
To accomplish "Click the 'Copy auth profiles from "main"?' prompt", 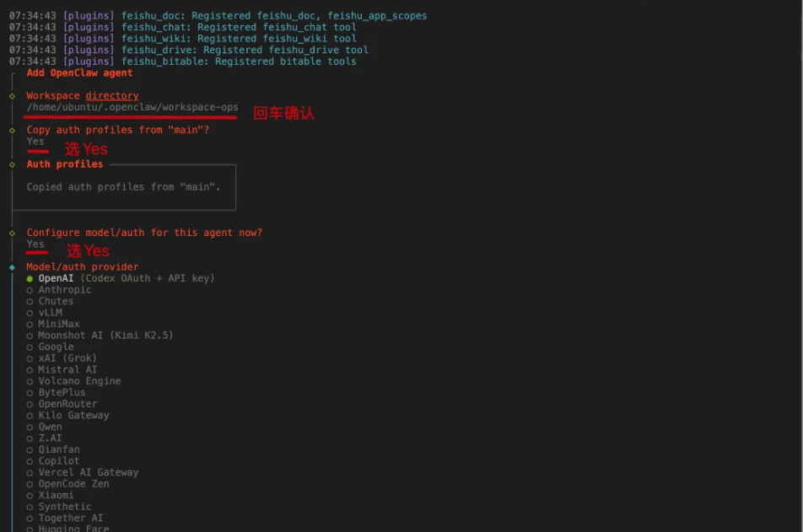I will coord(118,130).
